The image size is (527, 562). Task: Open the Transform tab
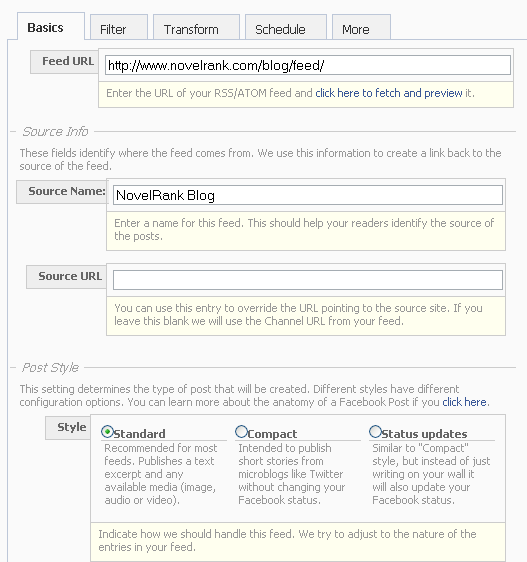(196, 28)
